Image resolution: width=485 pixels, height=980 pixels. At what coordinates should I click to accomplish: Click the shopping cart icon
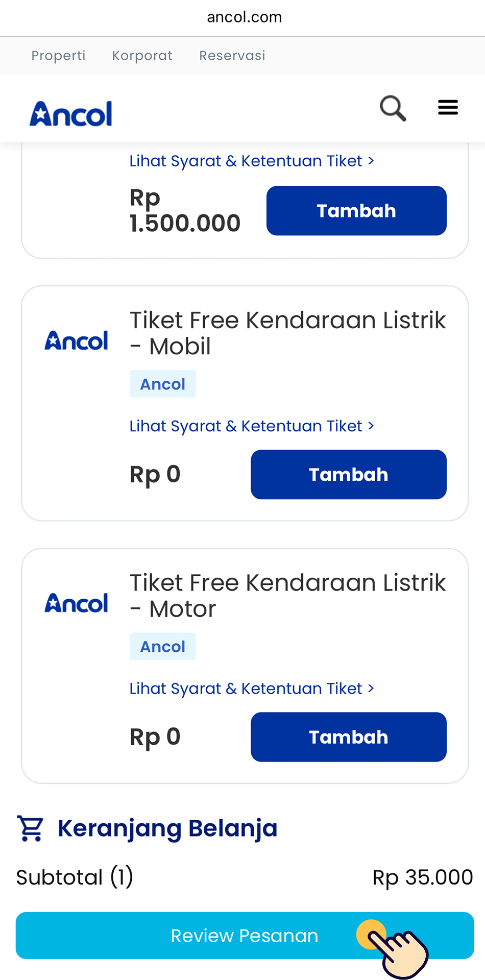[x=30, y=828]
